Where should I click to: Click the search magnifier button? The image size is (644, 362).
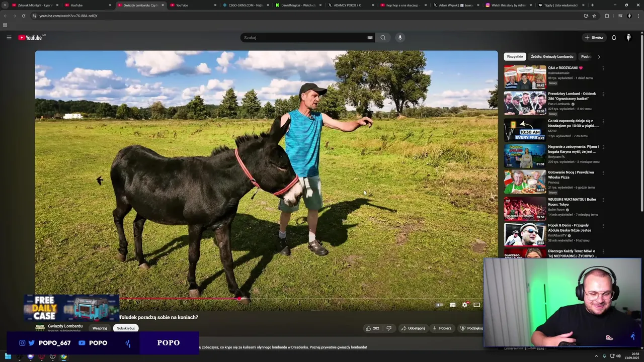(383, 37)
